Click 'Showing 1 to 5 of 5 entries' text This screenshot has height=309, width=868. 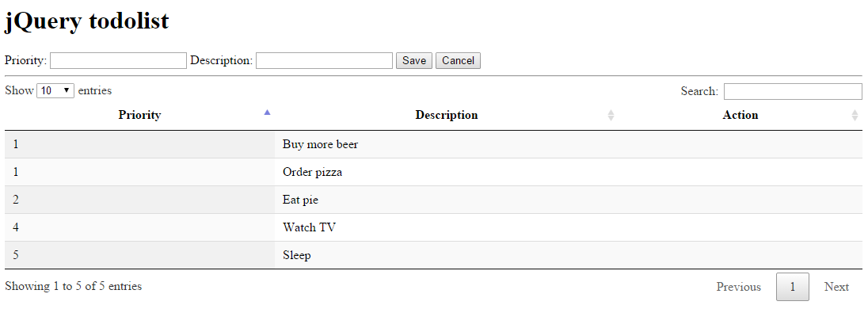(x=73, y=286)
